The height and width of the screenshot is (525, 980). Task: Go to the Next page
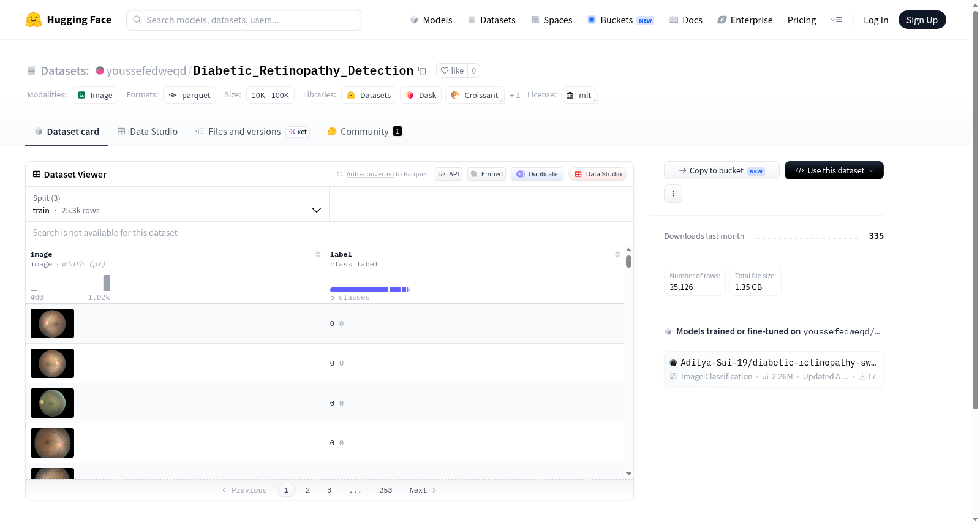point(423,490)
